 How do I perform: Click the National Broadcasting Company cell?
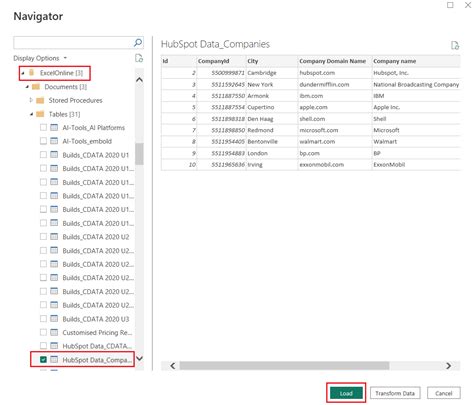416,84
